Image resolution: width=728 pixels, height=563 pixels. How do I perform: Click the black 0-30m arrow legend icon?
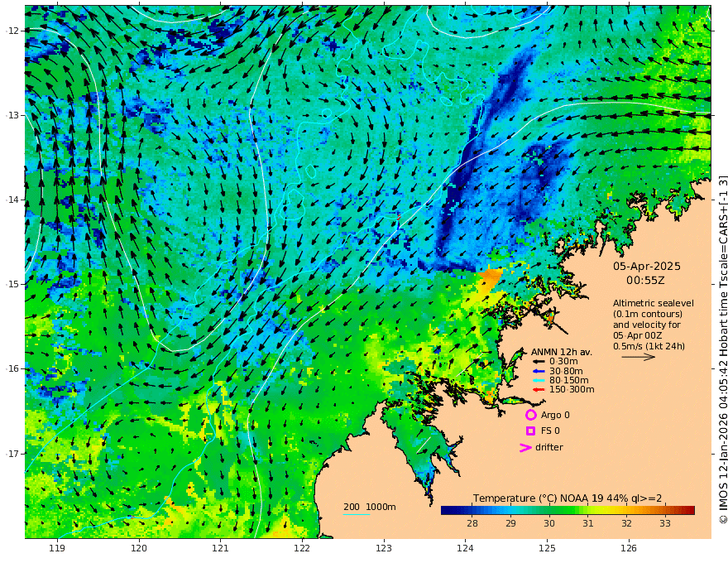click(x=538, y=362)
